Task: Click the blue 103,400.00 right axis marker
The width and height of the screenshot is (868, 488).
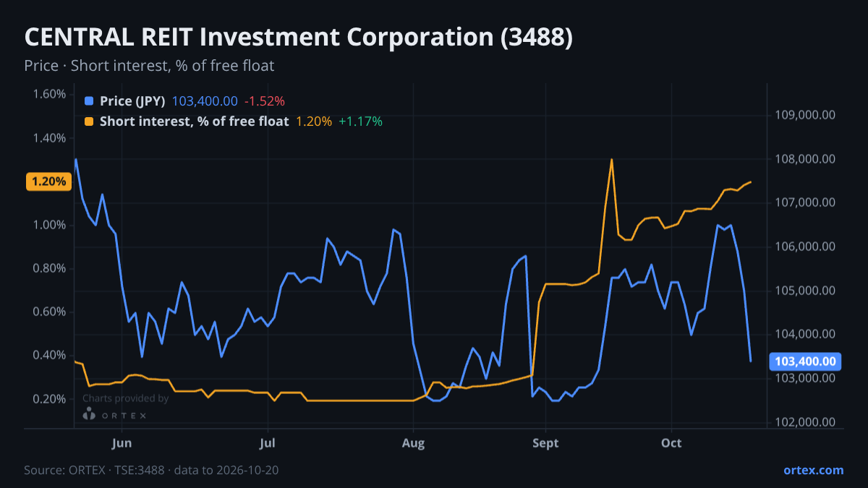Action: 805,361
